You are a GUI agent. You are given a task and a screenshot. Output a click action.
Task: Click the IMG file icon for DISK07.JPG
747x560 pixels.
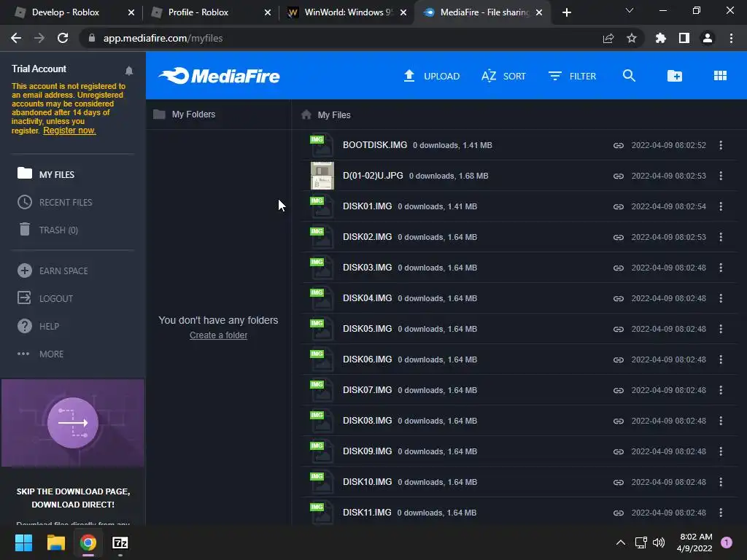[x=322, y=390]
